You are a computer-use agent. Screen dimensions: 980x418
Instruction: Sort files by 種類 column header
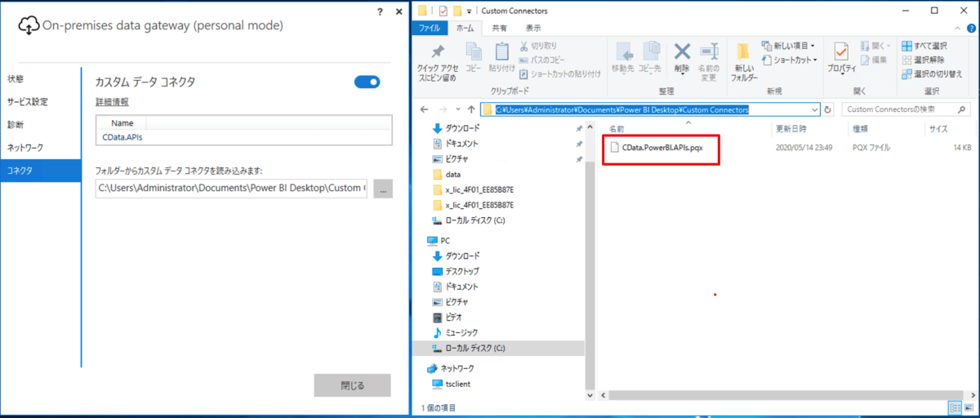coord(861,129)
